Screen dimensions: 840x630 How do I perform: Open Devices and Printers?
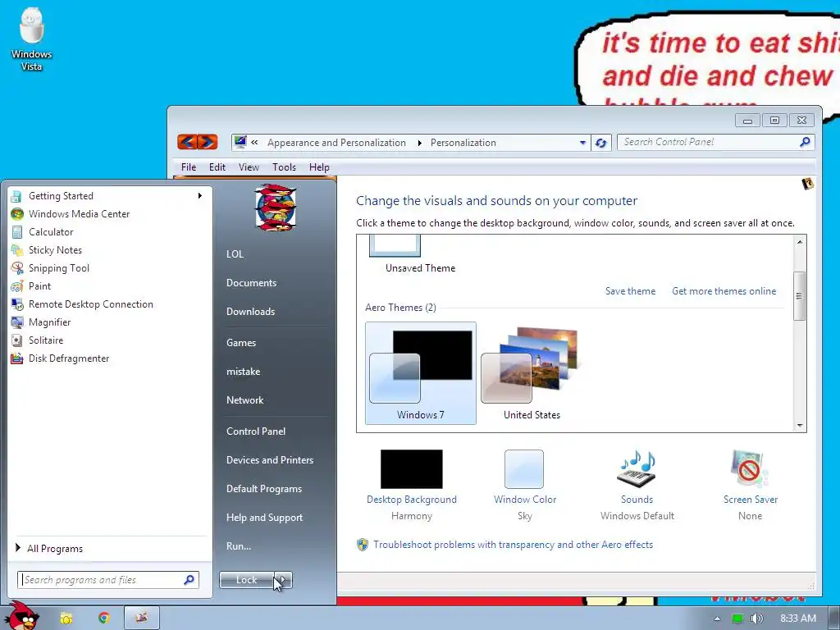click(x=270, y=460)
